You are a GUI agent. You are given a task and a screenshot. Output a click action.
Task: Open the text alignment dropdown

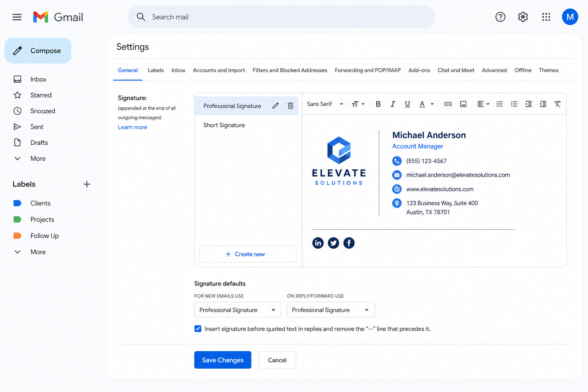483,104
